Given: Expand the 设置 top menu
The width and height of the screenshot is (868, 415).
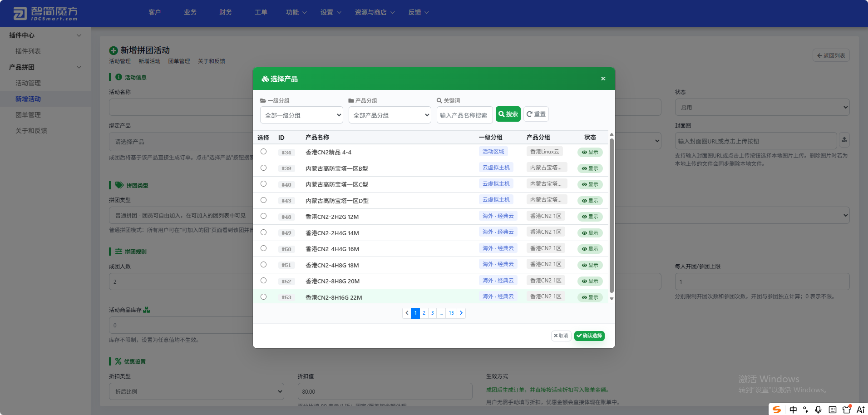Looking at the screenshot, I should tap(331, 12).
